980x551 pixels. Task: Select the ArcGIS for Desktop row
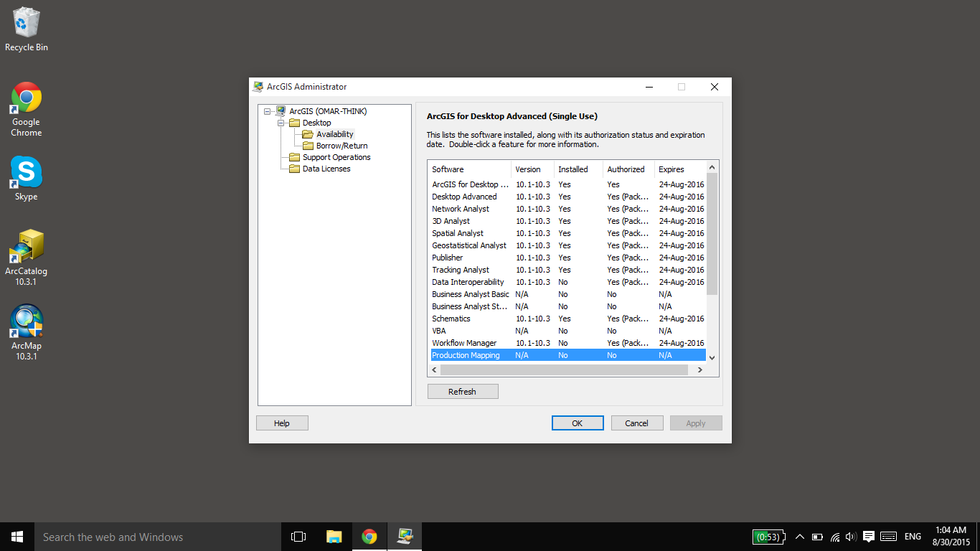click(x=567, y=184)
